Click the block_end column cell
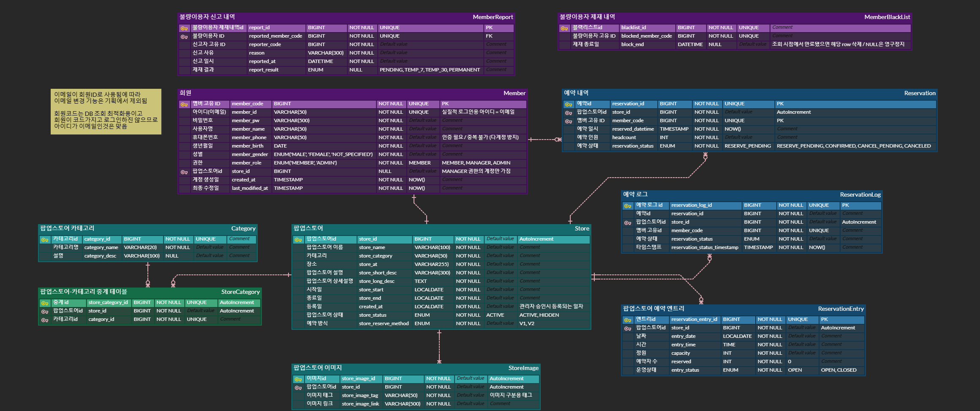The width and height of the screenshot is (980, 411). click(647, 44)
